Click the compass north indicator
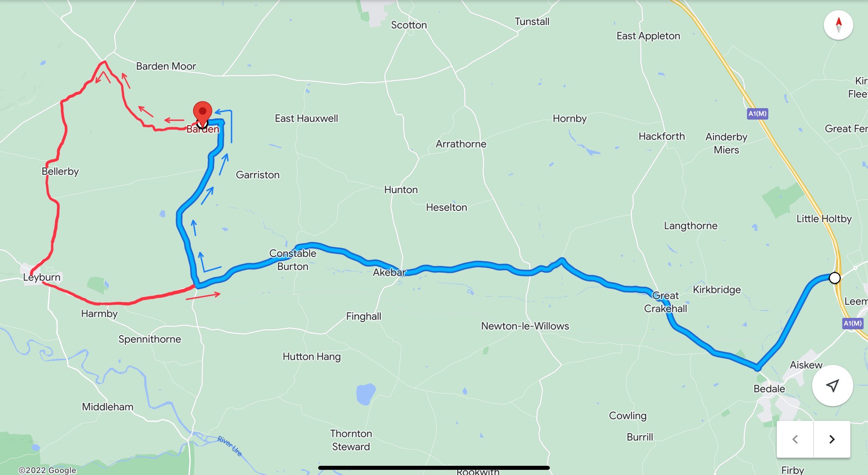 click(x=838, y=25)
